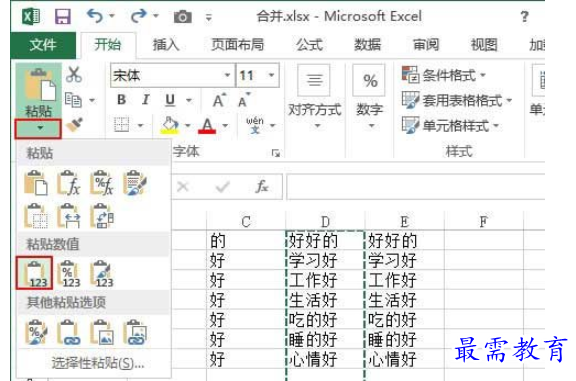576x381 pixels.
Task: Click the cell borders icon
Action: pyautogui.click(x=122, y=125)
